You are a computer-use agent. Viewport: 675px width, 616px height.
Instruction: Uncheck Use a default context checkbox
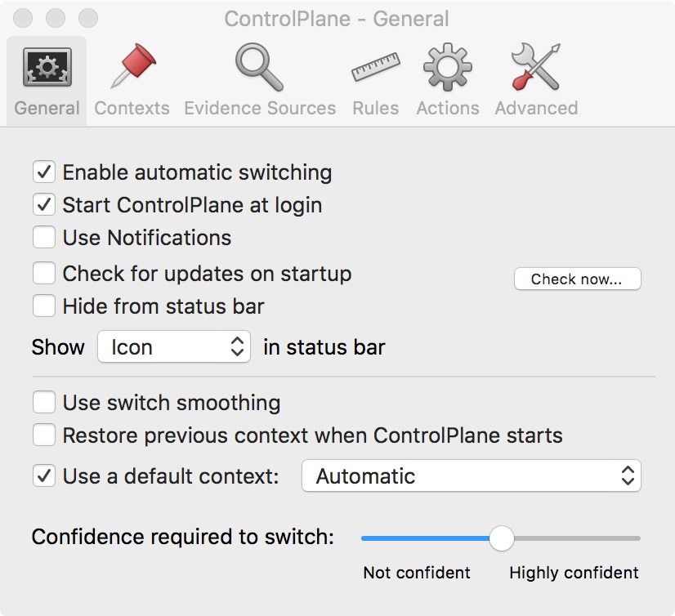click(x=44, y=475)
